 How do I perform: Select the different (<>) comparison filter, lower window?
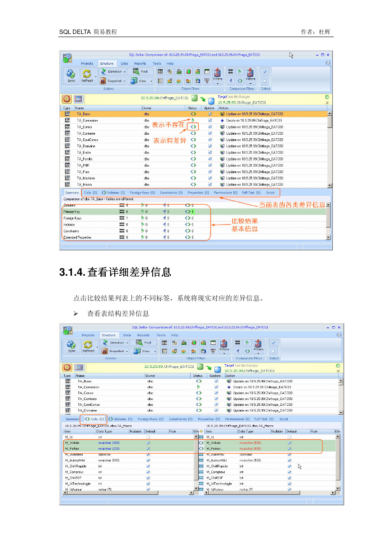pyautogui.click(x=247, y=351)
